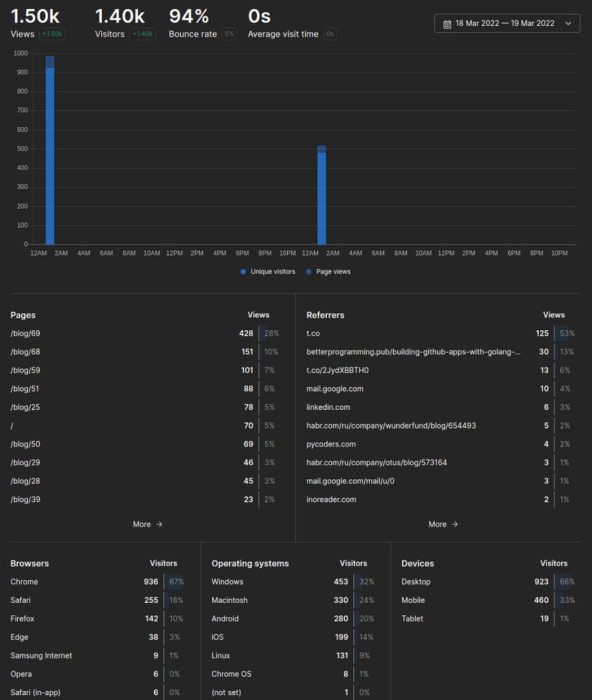592x700 pixels.
Task: Select Firefox in the Browsers list
Action: point(23,619)
